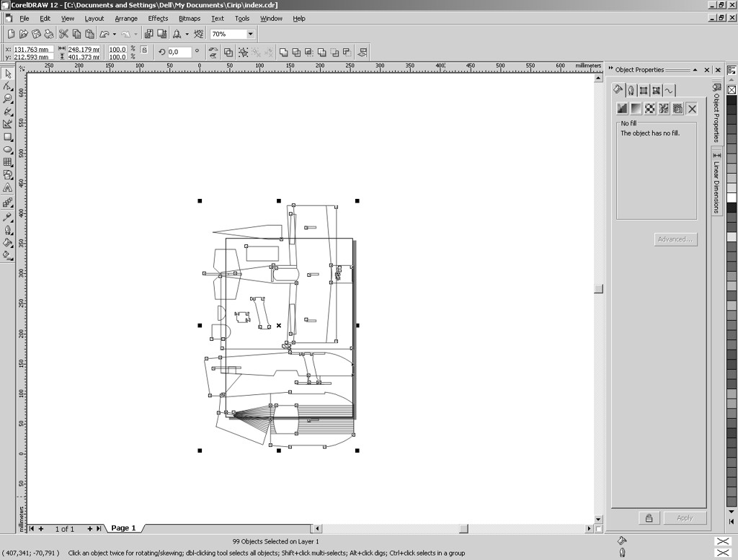
Task: Select the Shape tool in the toolbox
Action: tap(7, 86)
